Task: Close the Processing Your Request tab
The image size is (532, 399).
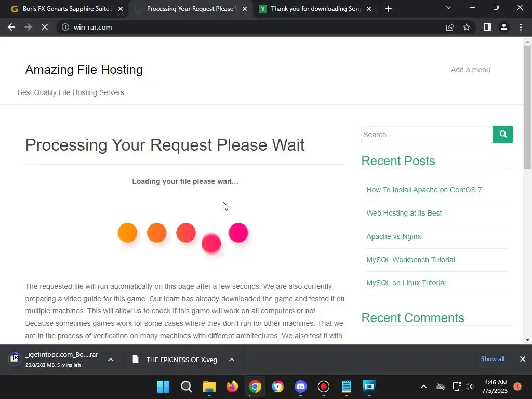Action: [245, 9]
